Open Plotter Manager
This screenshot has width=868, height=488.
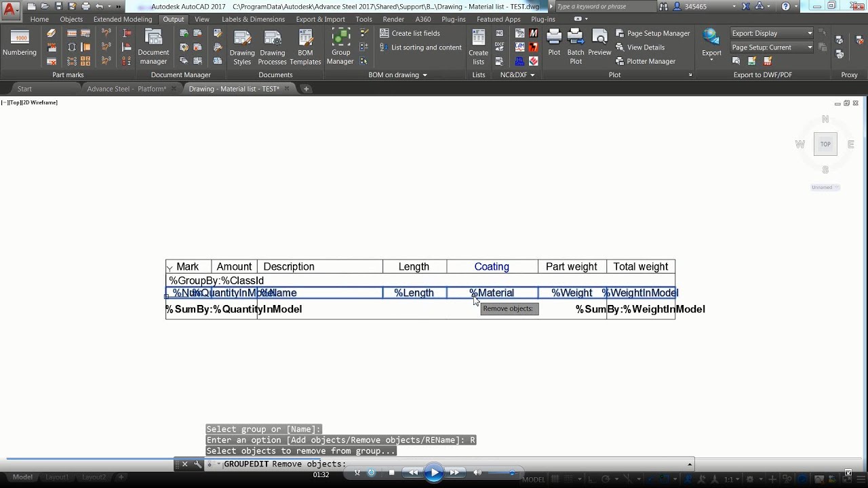[x=645, y=61]
